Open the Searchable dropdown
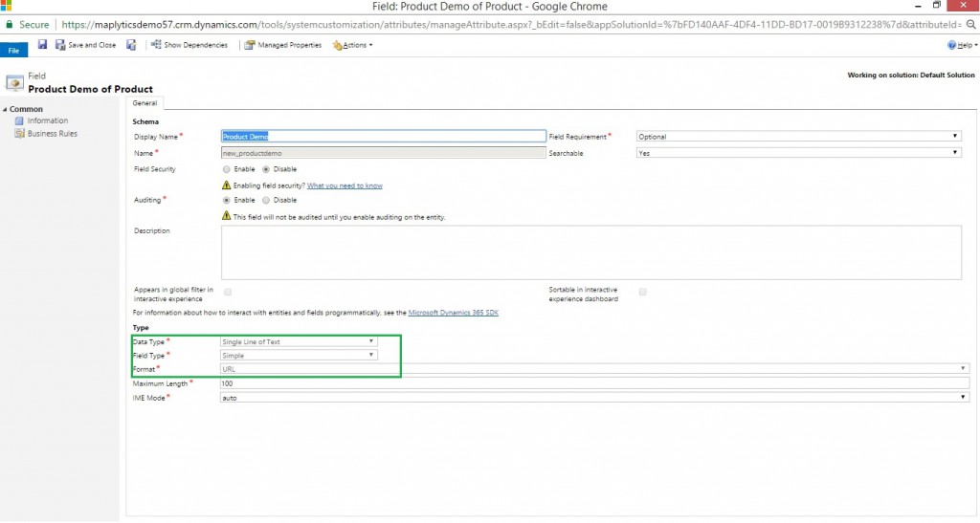980x523 pixels. pyautogui.click(x=799, y=153)
